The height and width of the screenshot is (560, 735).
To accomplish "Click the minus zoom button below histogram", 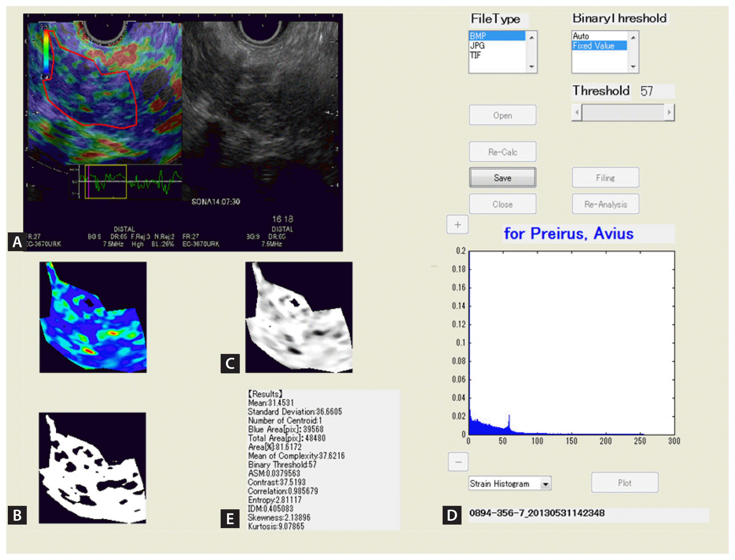I will pos(458,462).
